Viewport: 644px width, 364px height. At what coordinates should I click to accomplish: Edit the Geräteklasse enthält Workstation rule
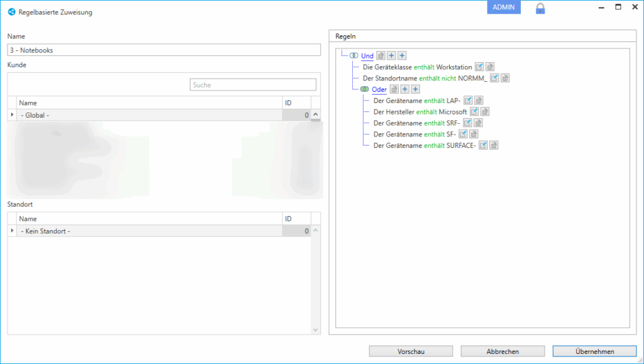point(479,67)
